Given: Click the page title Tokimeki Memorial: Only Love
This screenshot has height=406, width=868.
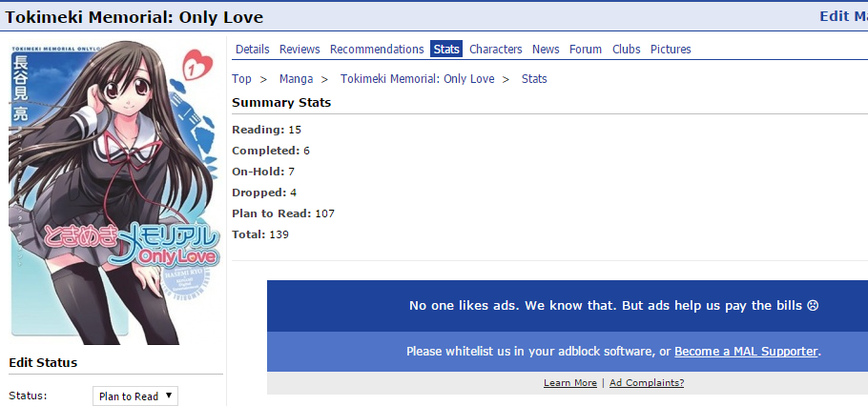Looking at the screenshot, I should coord(134,18).
